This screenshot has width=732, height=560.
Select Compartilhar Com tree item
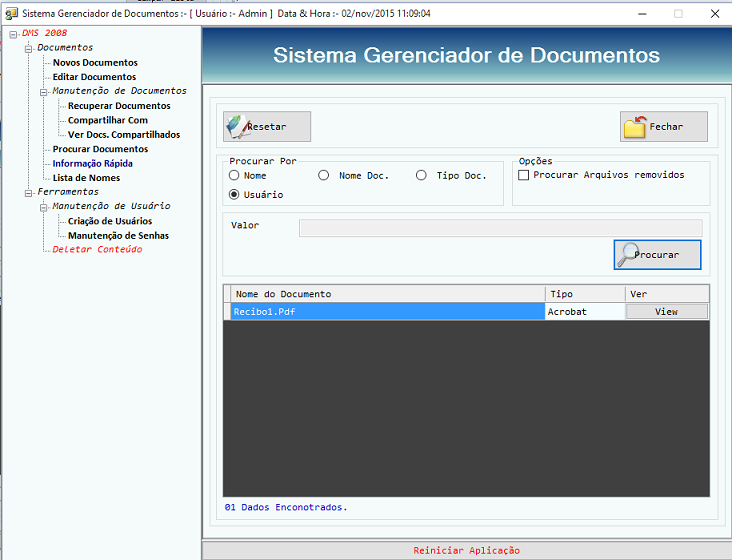click(108, 120)
